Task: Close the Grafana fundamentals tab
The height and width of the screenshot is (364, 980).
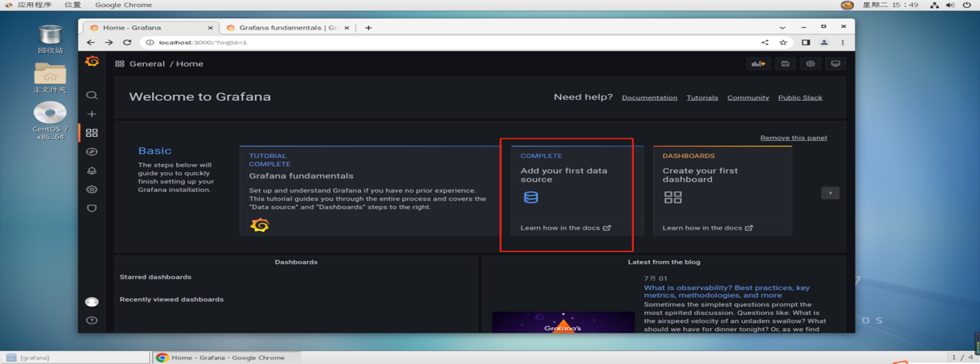Action: [x=347, y=27]
